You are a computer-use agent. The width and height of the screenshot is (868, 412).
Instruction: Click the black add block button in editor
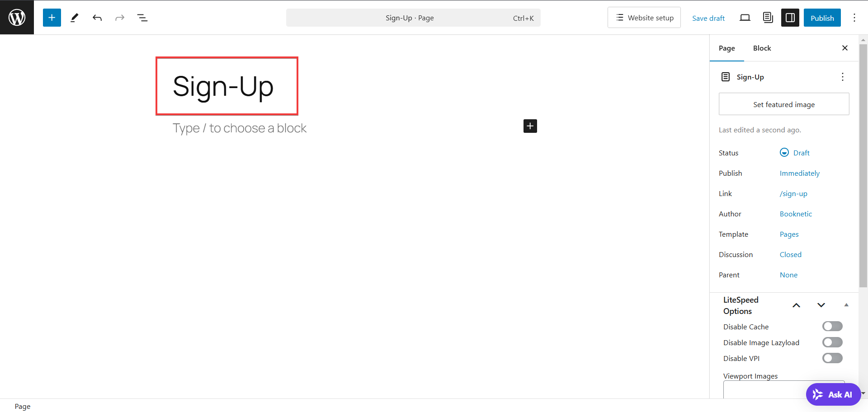pyautogui.click(x=530, y=126)
